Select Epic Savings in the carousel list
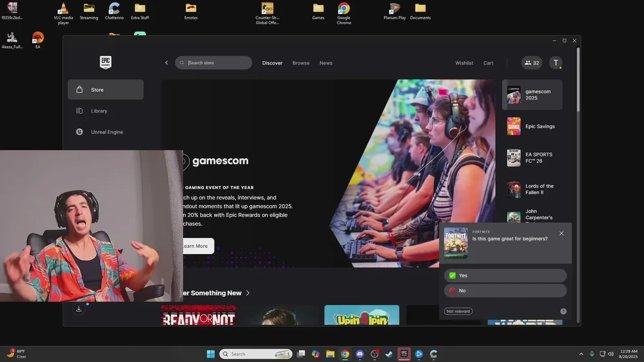This screenshot has height=362, width=644. [x=532, y=126]
